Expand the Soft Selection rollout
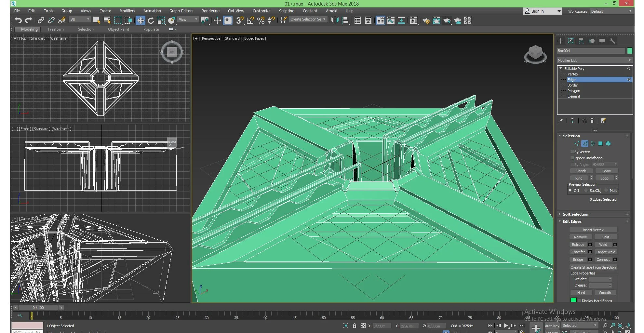 point(575,214)
